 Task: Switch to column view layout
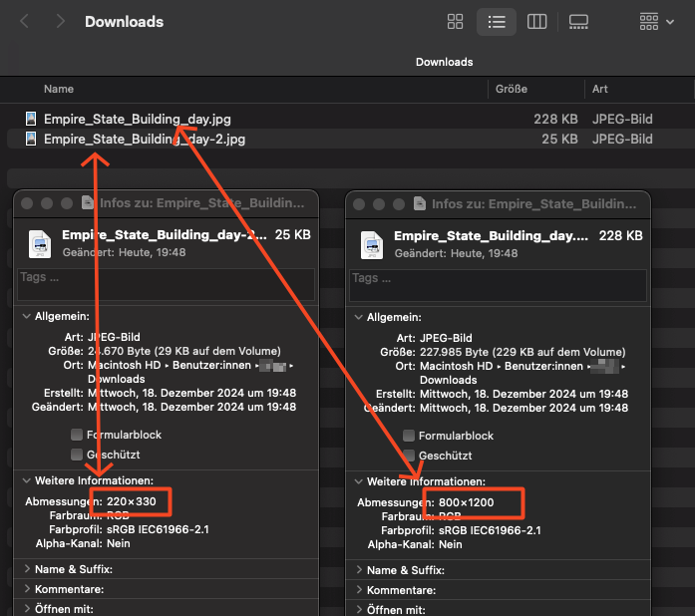tap(536, 21)
